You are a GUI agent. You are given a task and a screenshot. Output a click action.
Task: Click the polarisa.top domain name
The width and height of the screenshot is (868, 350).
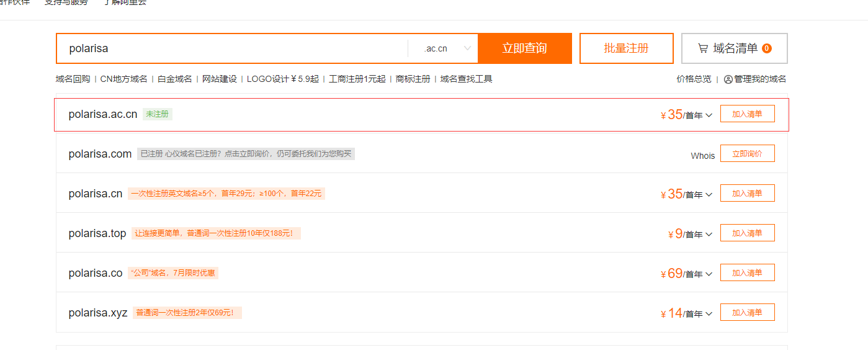[x=97, y=233]
